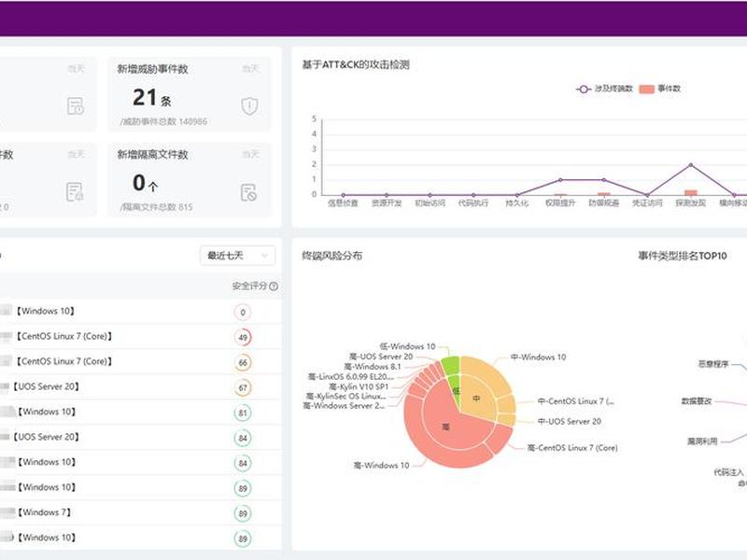Click the 权限提升 axis label in ATT&CK chart
The width and height of the screenshot is (747, 560).
(x=560, y=203)
